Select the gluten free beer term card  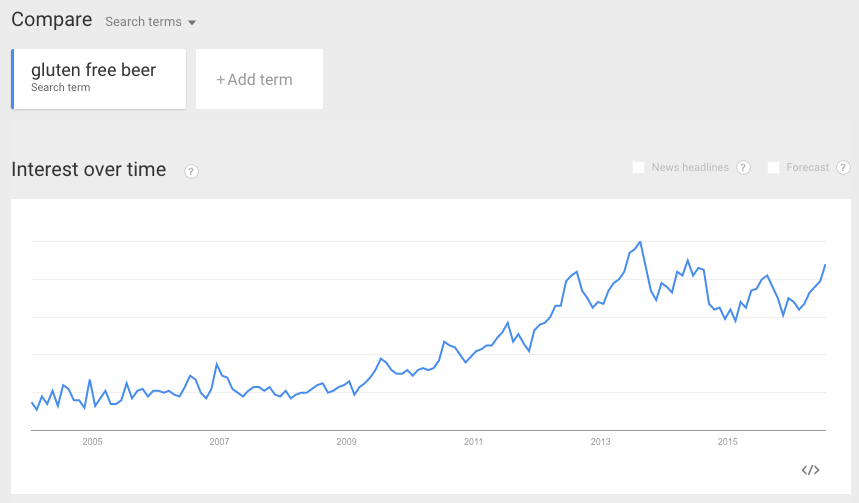coord(99,79)
